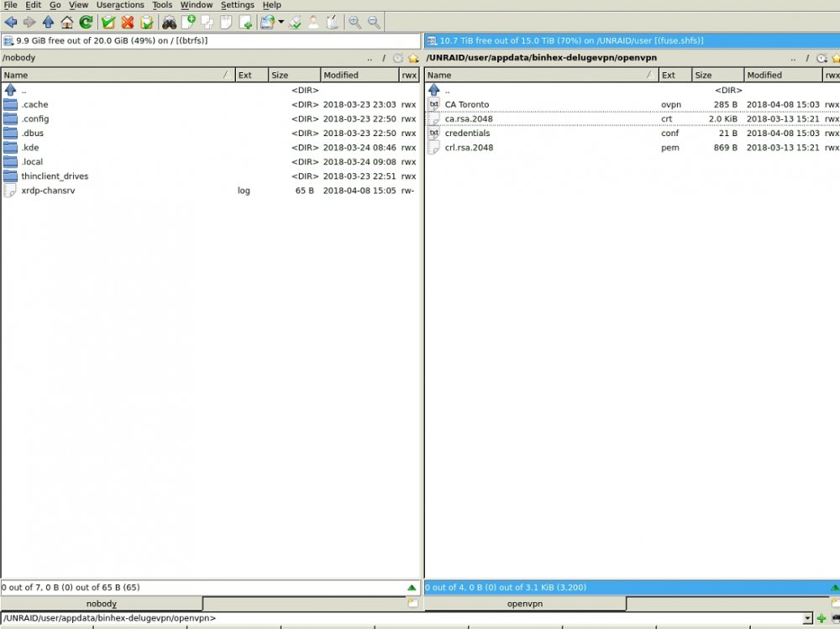Open right panel history clock button
Screen dimensions: 840x629
[822, 58]
